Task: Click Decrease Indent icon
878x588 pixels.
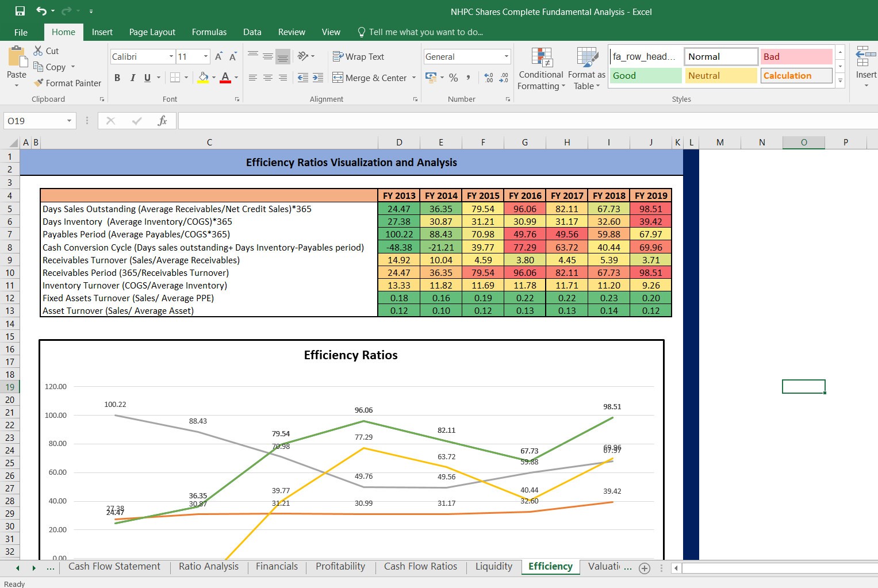Action: pos(303,78)
